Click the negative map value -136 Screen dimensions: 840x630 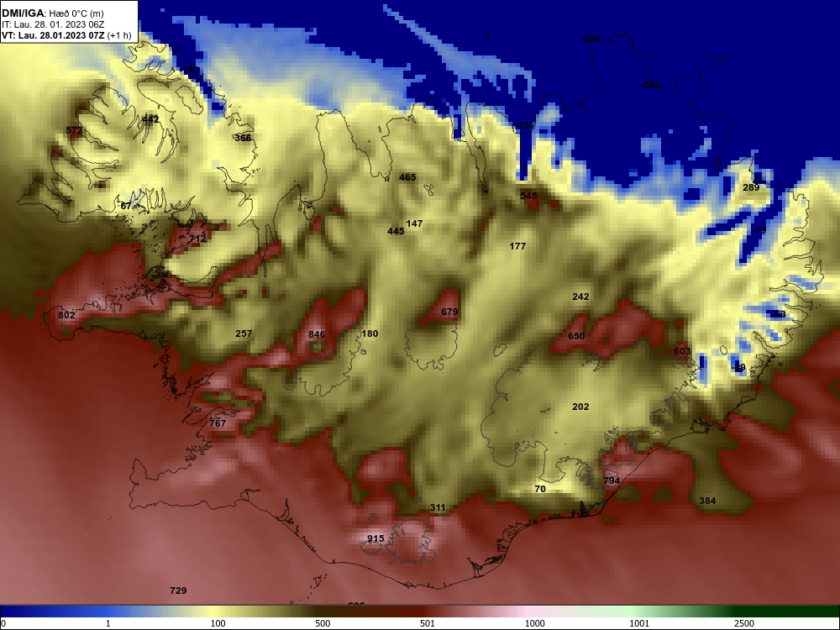tap(524, 125)
